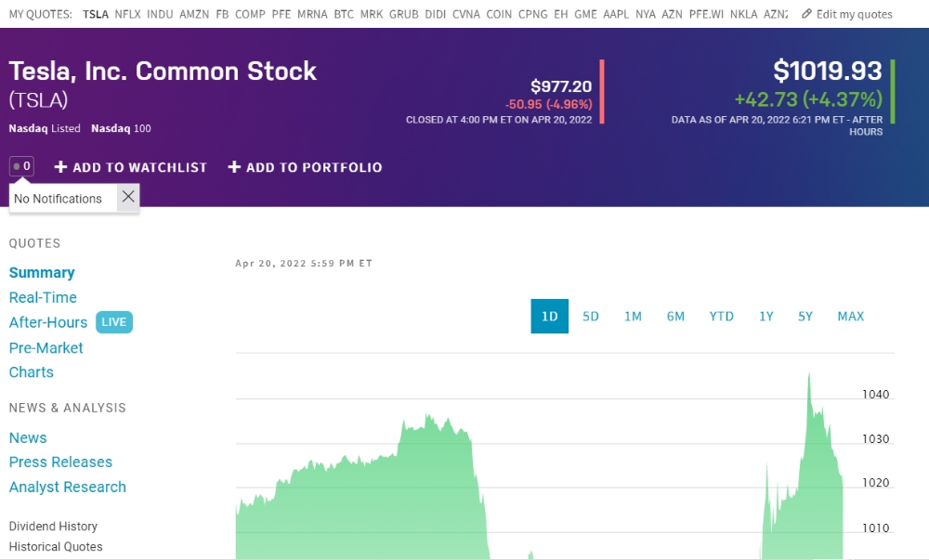This screenshot has width=929, height=560.
Task: Open Dividend History link
Action: pyautogui.click(x=53, y=526)
